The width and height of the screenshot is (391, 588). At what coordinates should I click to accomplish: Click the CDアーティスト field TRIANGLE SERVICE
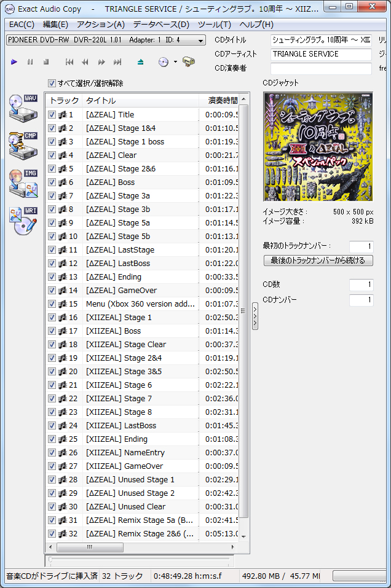(321, 54)
